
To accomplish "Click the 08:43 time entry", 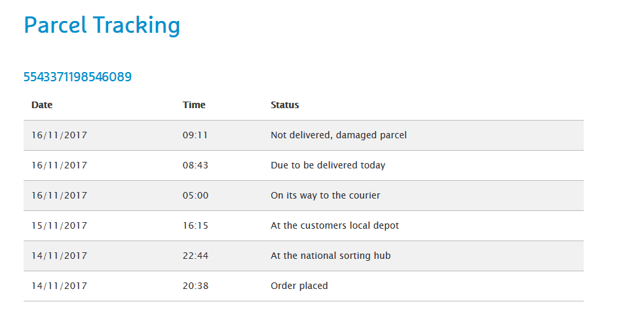I will [x=195, y=166].
